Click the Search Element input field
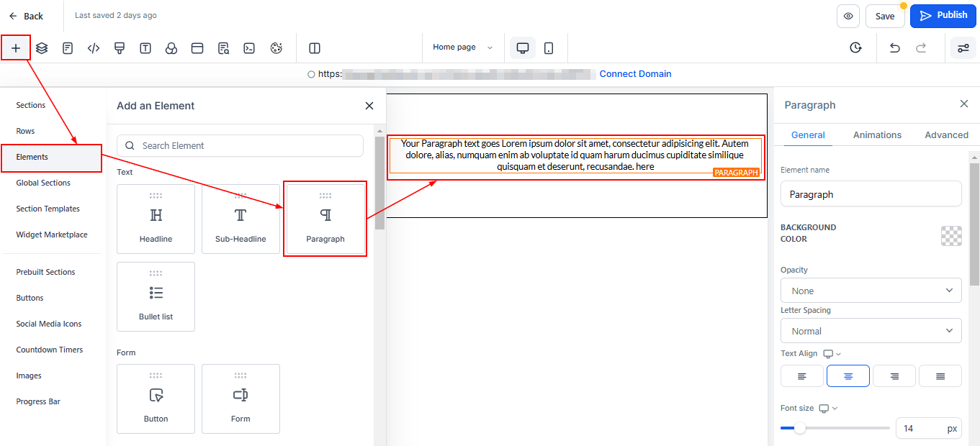 [x=240, y=145]
